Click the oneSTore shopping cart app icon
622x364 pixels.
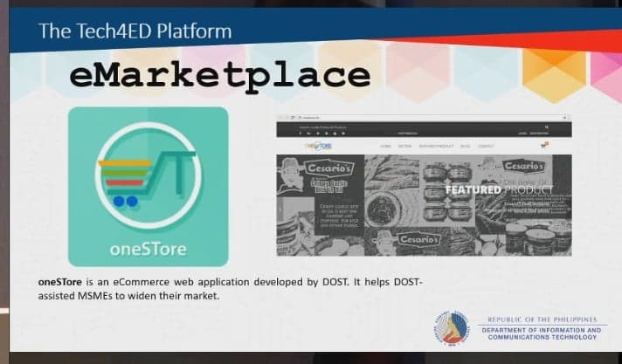pyautogui.click(x=148, y=186)
